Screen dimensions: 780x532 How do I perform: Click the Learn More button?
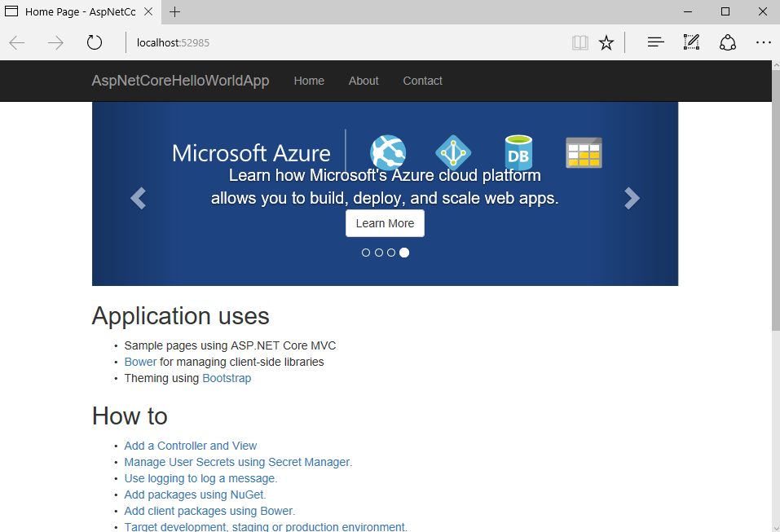click(x=385, y=223)
